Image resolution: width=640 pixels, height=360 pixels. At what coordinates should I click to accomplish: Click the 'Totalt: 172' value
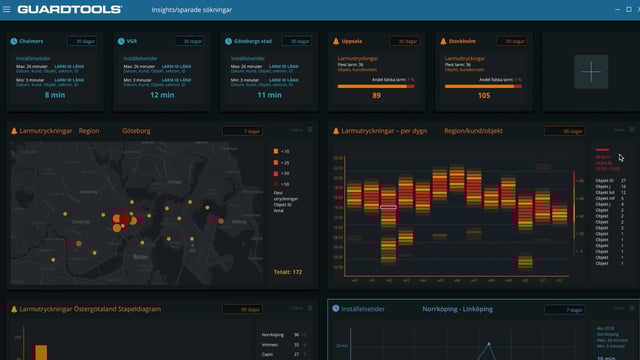(x=288, y=272)
